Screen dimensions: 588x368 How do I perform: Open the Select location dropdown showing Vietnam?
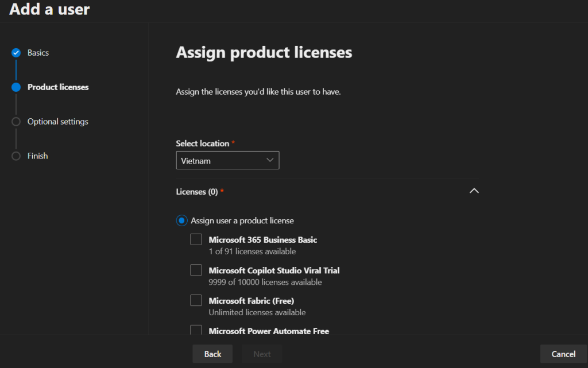tap(227, 160)
